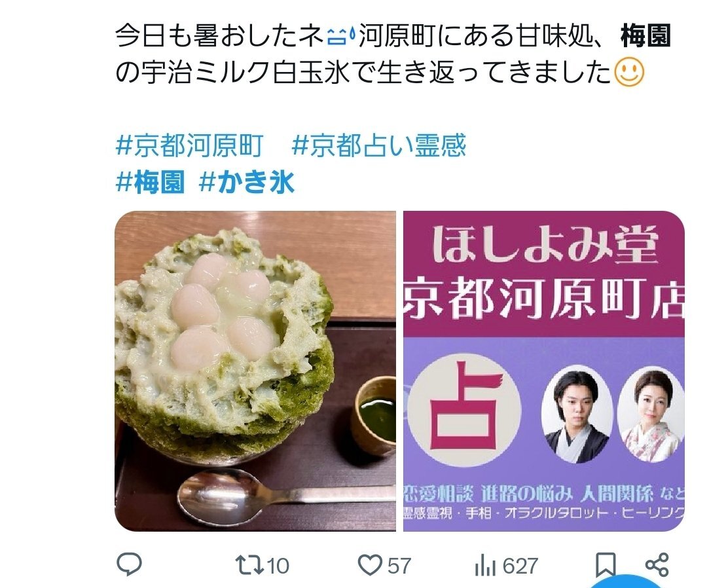Open the bold hashtag #梅園
The height and width of the screenshot is (588, 707).
pos(150,182)
